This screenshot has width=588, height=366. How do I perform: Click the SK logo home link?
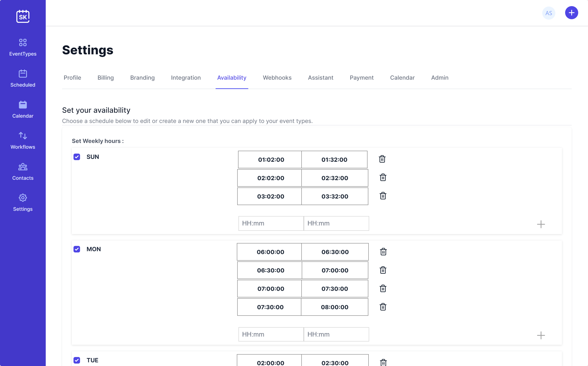coord(23,17)
